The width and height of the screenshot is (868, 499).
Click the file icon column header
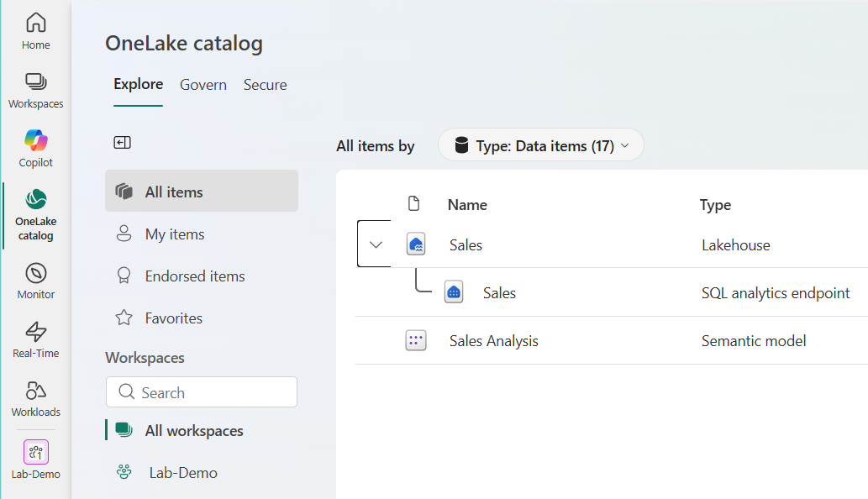[413, 203]
